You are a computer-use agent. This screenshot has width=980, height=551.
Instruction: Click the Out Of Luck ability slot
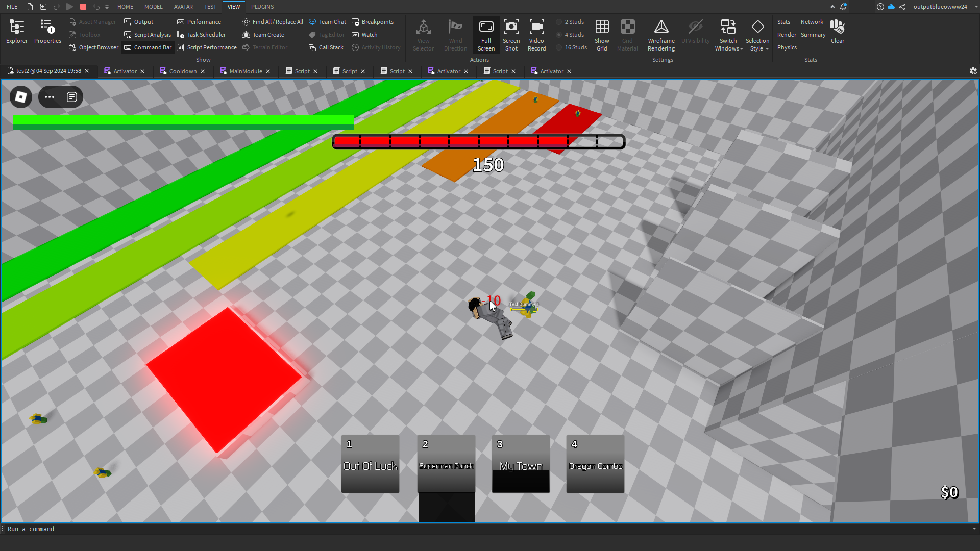(x=370, y=464)
